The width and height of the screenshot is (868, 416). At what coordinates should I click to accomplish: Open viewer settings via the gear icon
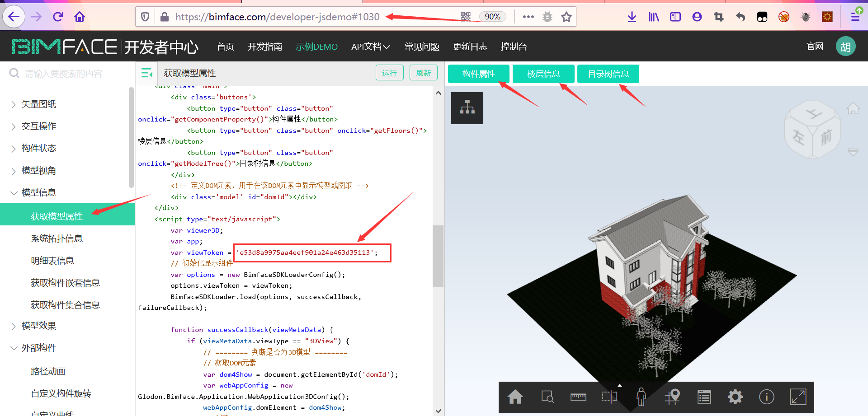click(x=735, y=397)
